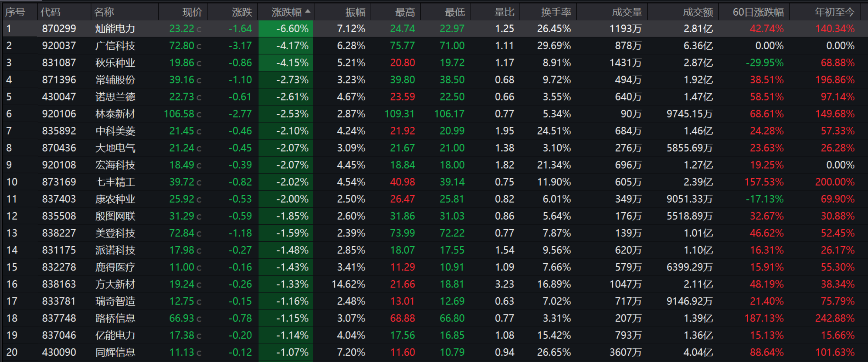Click high price 109.31
The width and height of the screenshot is (868, 362).
pyautogui.click(x=400, y=114)
